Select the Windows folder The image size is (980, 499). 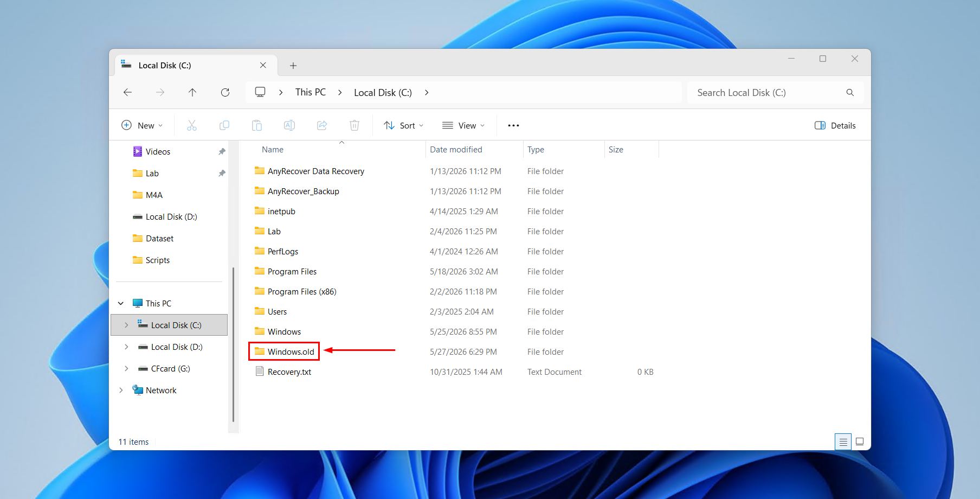(x=284, y=332)
